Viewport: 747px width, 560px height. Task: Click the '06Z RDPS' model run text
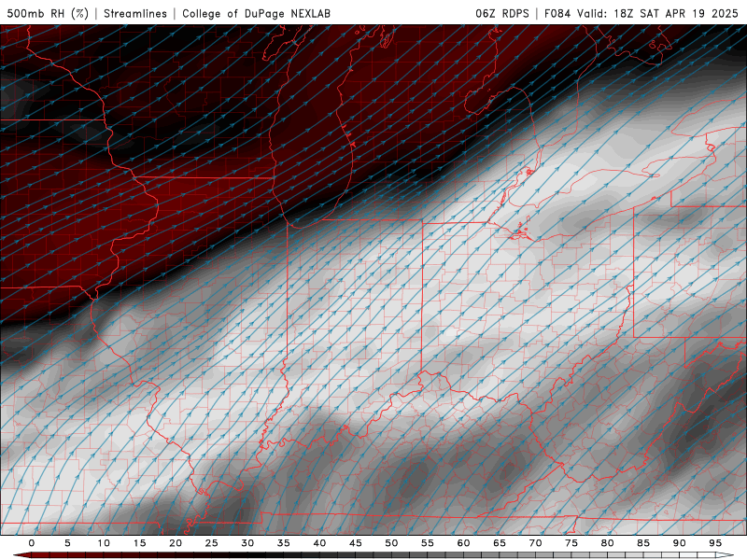pos(502,13)
